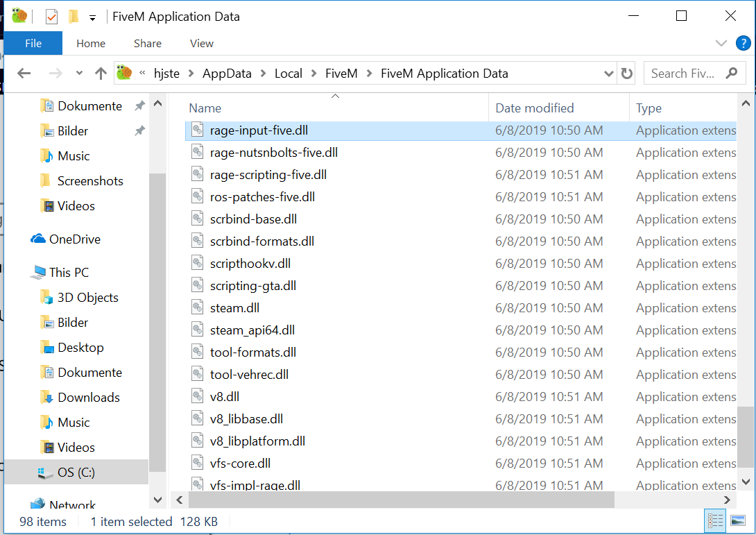This screenshot has width=756, height=535.
Task: Click the scripthookv.dll file icon
Action: tap(197, 264)
